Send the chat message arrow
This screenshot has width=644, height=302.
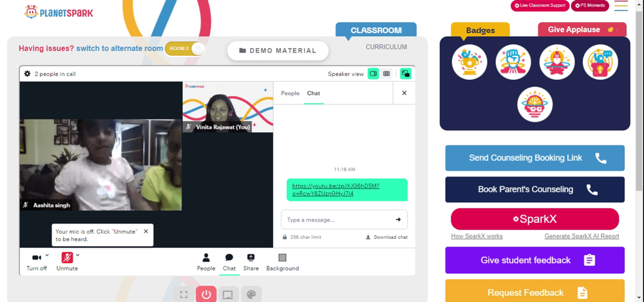[x=398, y=220]
